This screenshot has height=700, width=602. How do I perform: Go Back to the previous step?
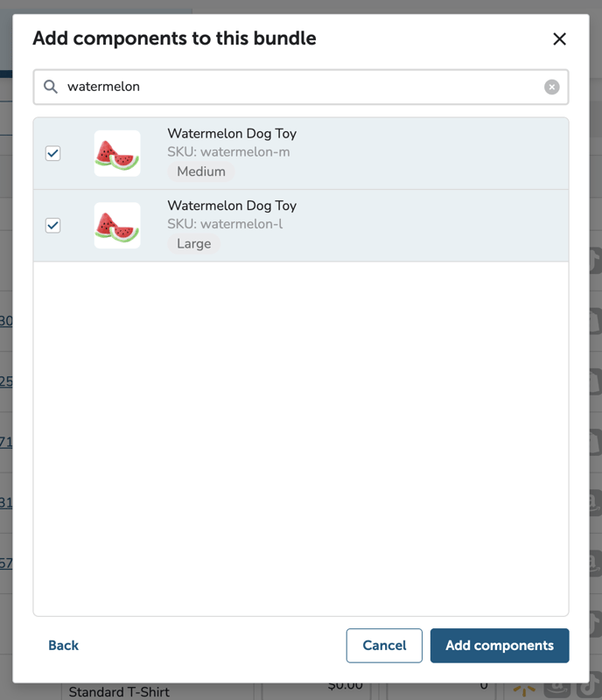pyautogui.click(x=63, y=645)
